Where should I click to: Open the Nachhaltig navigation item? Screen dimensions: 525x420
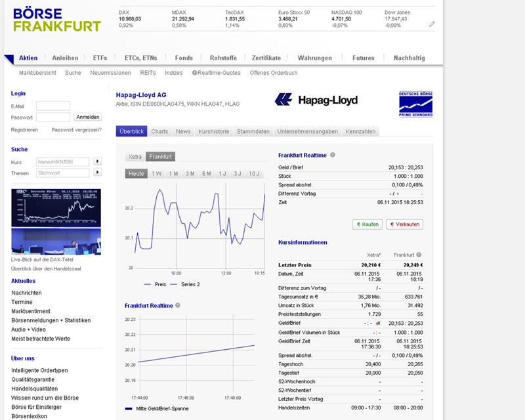409,58
